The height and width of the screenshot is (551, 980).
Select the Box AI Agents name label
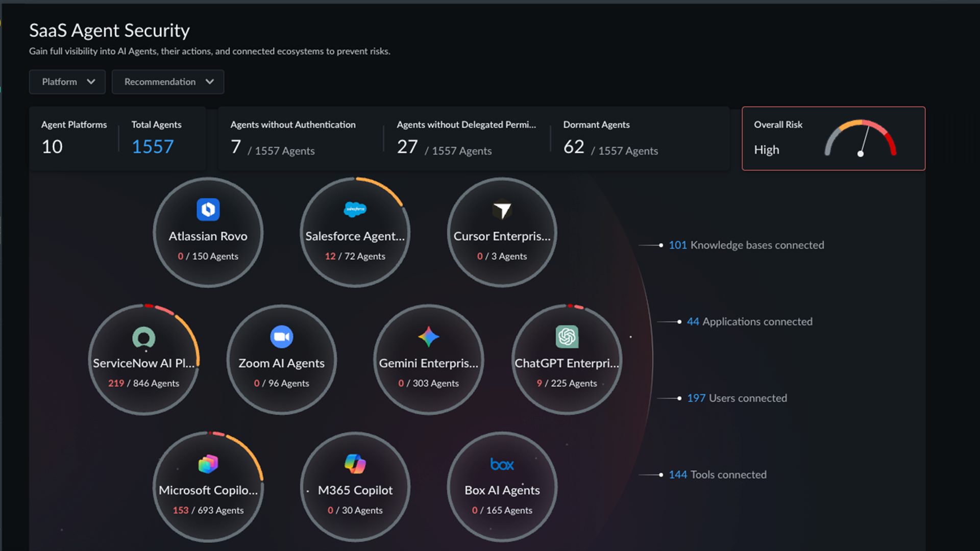[502, 490]
